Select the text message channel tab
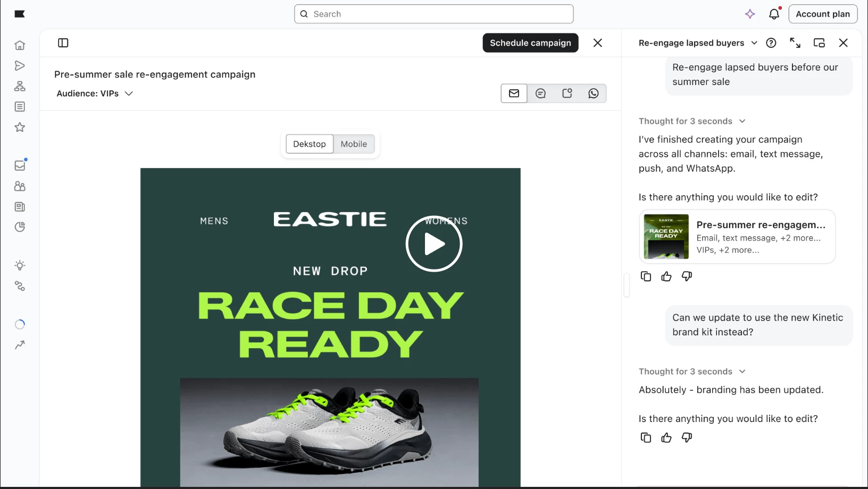This screenshot has height=489, width=868. coord(540,94)
